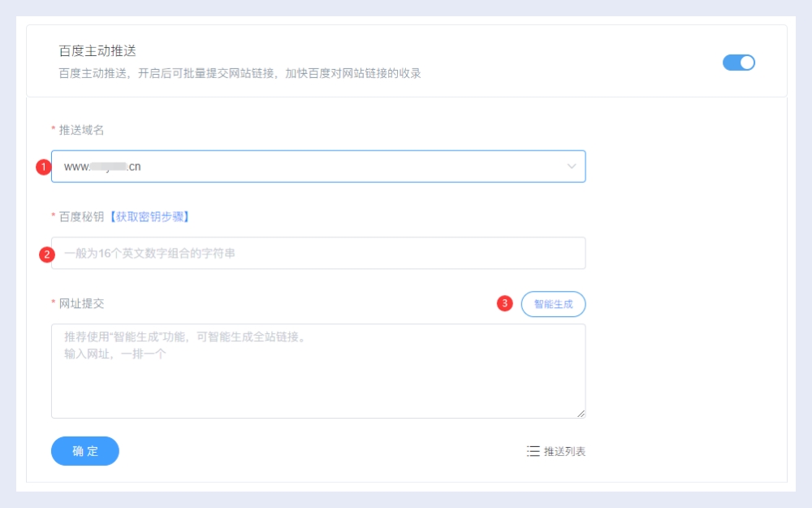This screenshot has width=812, height=508.
Task: Click the description text about 批量提交网站链接
Action: 240,74
